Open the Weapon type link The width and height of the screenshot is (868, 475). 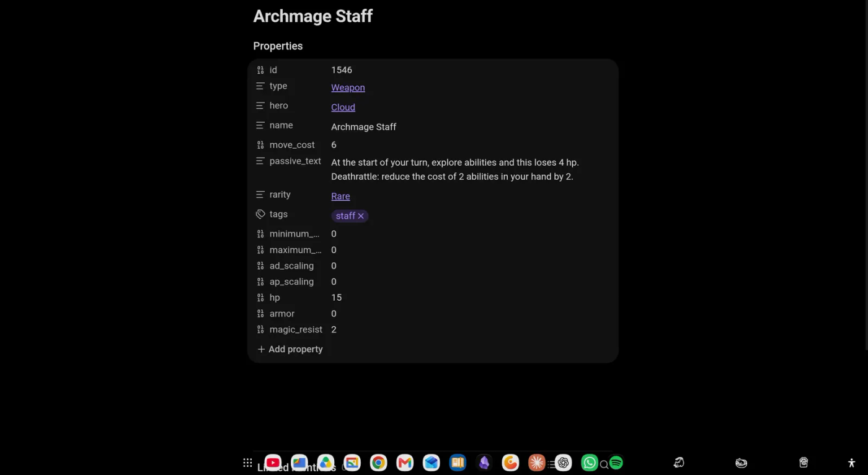point(348,87)
